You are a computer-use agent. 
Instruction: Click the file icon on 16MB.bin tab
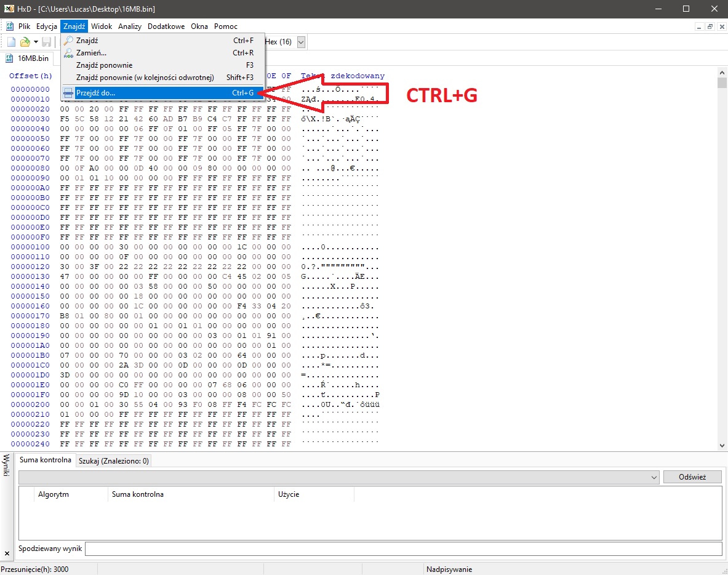click(9, 58)
